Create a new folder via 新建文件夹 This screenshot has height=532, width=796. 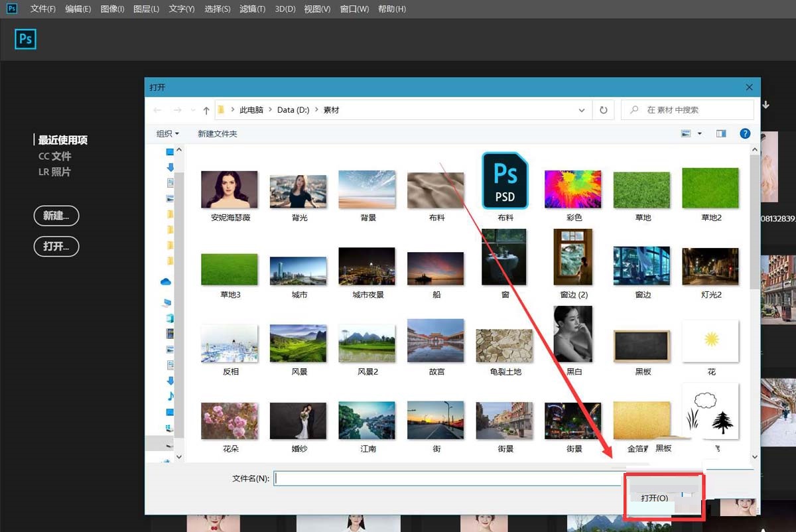pyautogui.click(x=218, y=133)
